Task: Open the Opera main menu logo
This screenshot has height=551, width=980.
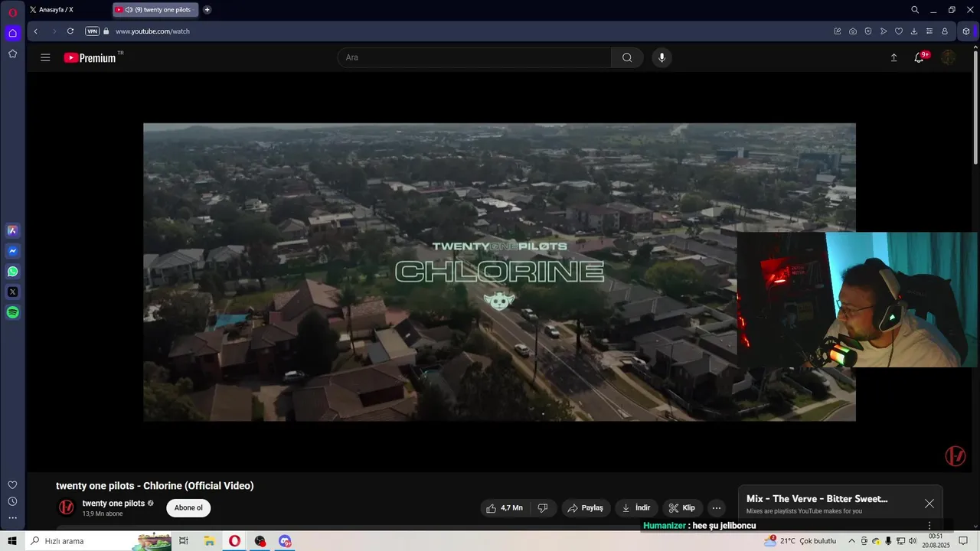Action: [12, 12]
